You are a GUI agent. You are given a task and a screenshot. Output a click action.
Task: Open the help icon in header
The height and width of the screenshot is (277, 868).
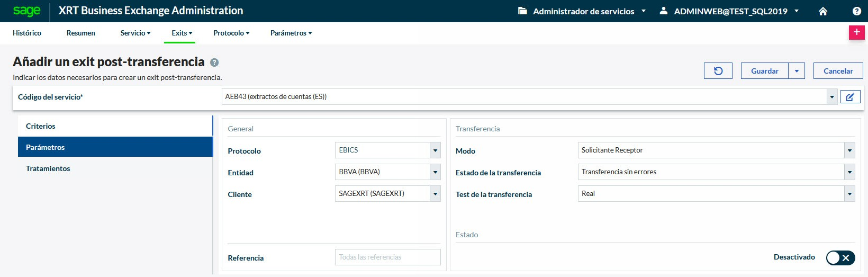[x=856, y=11]
